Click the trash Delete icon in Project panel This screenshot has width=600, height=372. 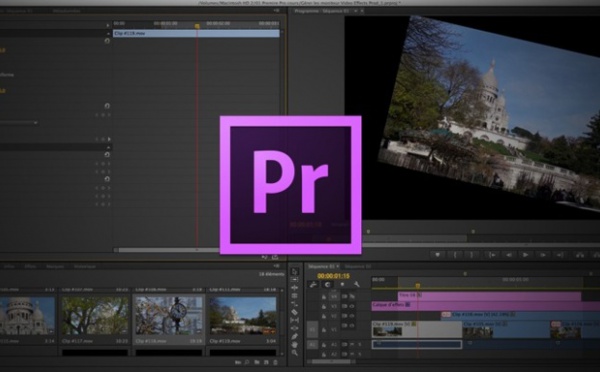click(x=275, y=362)
